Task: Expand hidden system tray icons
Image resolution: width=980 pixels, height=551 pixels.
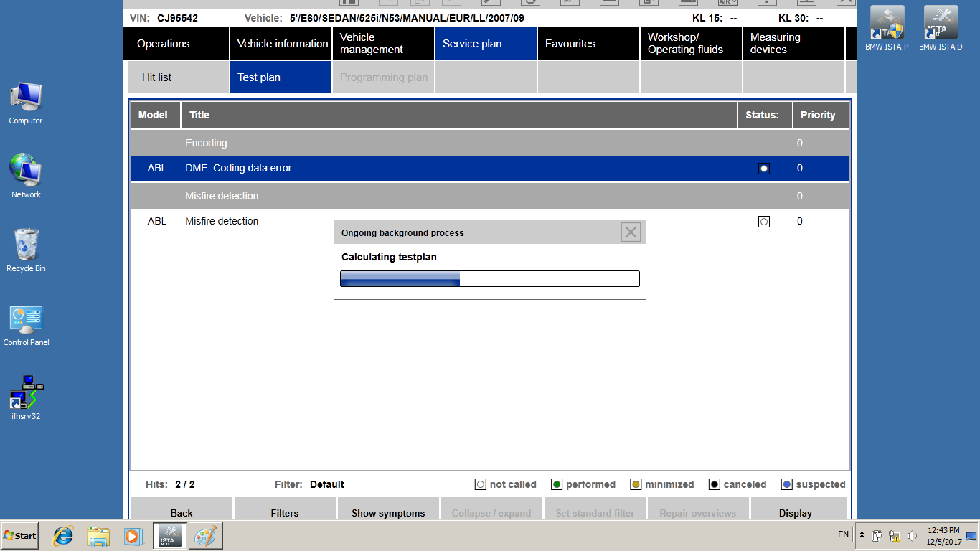Action: [862, 535]
